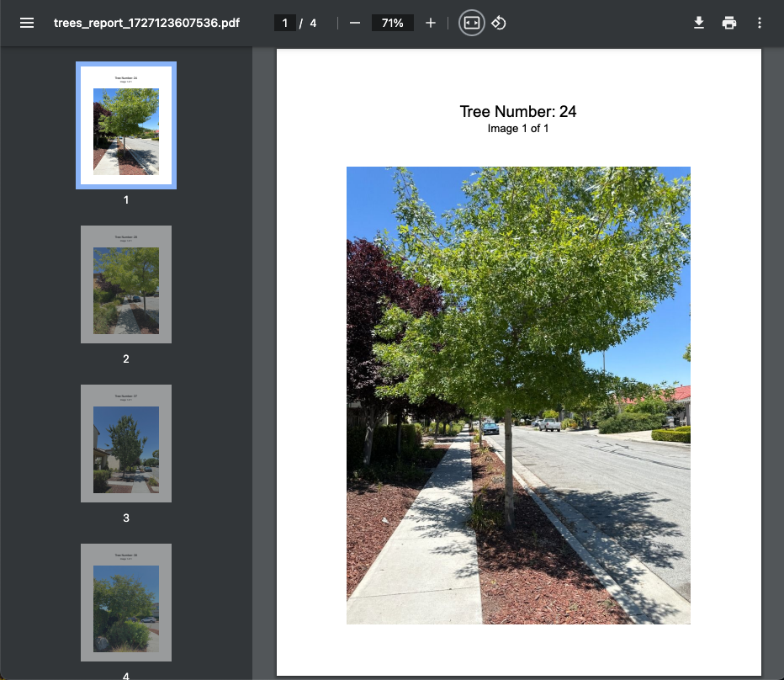The height and width of the screenshot is (680, 784).
Task: Click the zoom in plus icon
Action: [x=431, y=23]
